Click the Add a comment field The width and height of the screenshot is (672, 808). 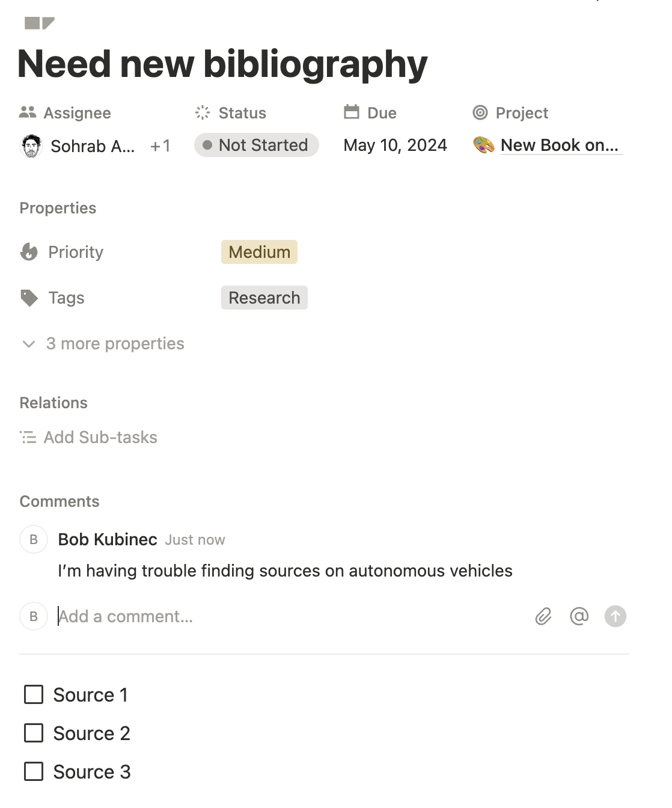(x=289, y=616)
